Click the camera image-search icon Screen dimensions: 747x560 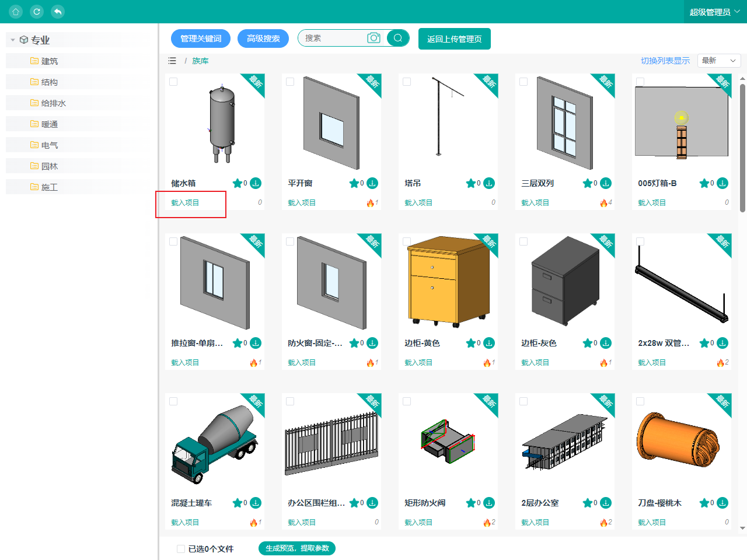pyautogui.click(x=373, y=38)
